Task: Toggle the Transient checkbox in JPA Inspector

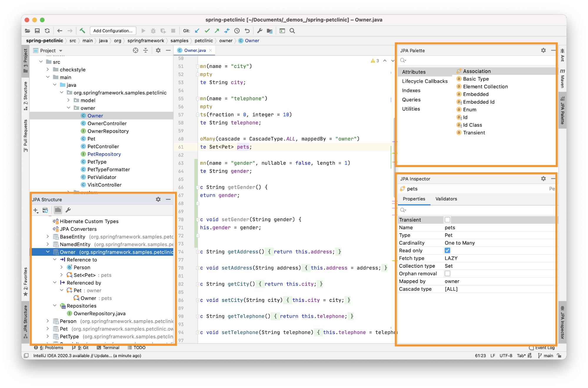Action: click(x=447, y=220)
